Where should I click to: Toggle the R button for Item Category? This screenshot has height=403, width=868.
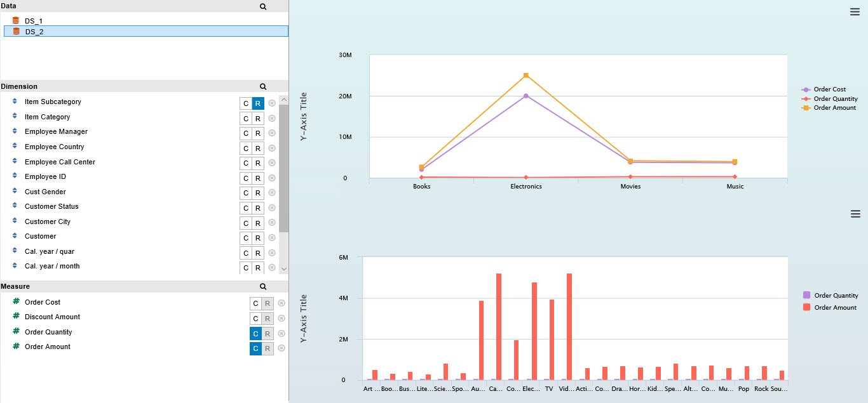[257, 118]
